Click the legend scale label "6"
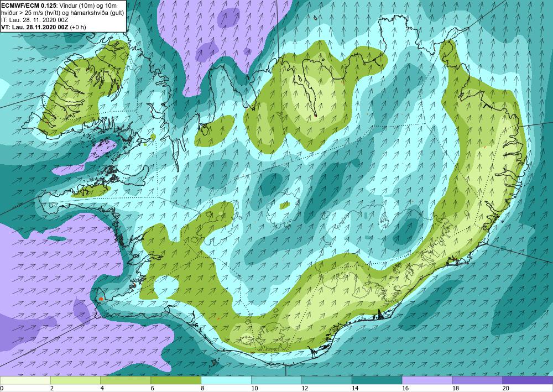Screen dimensions: 553x392 pyautogui.click(x=153, y=388)
